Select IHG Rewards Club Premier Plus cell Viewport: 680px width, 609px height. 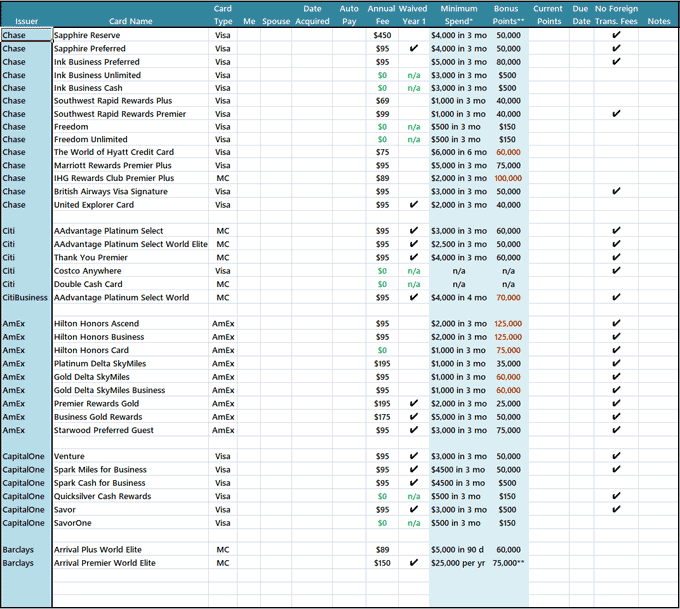coord(130,178)
